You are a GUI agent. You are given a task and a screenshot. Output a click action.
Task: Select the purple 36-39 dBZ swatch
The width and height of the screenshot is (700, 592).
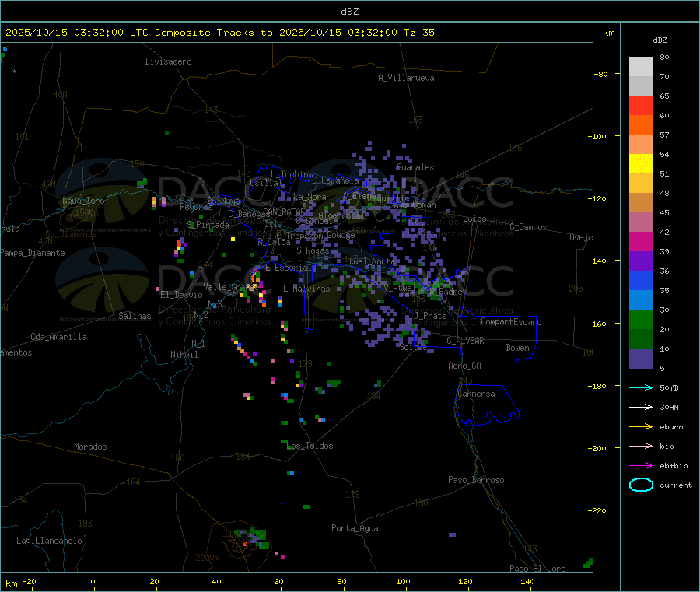tap(641, 261)
